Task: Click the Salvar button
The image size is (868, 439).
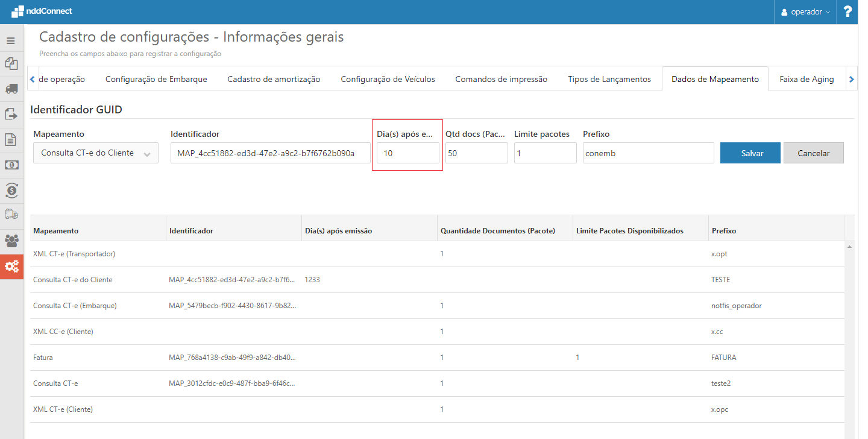Action: pyautogui.click(x=750, y=153)
